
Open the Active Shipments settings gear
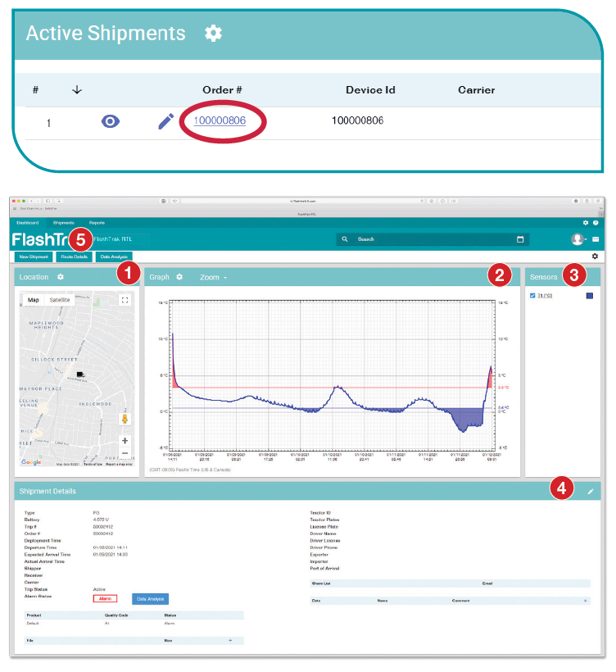213,34
